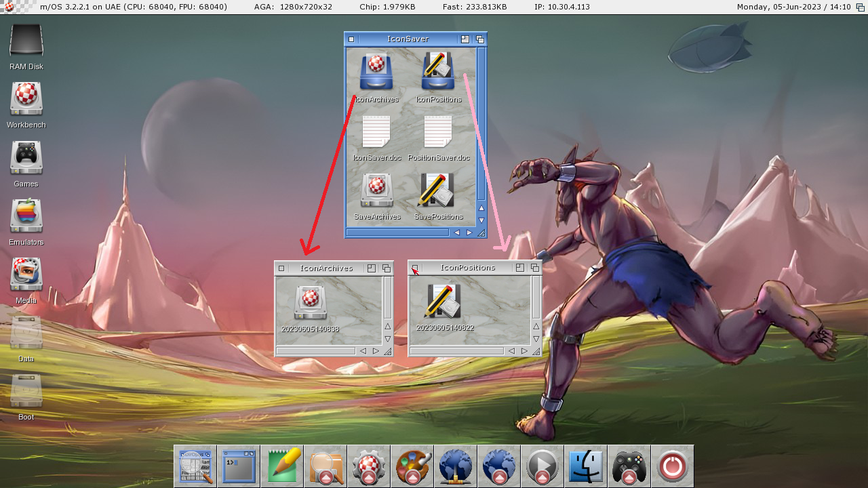The height and width of the screenshot is (488, 868).
Task: Click the globe with network cable dock icon
Action: pyautogui.click(x=456, y=466)
